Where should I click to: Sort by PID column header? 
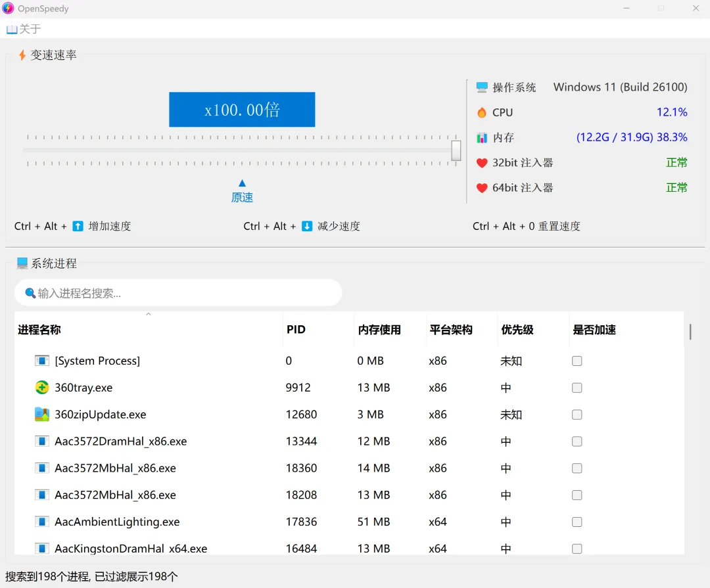(x=319, y=330)
